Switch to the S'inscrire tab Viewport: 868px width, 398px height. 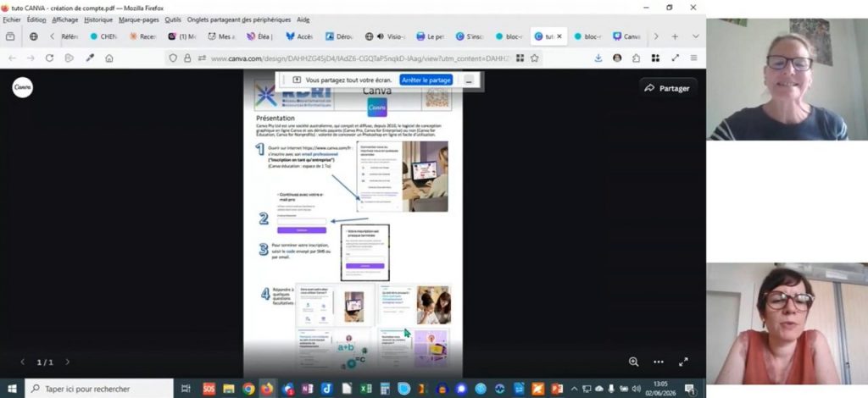click(x=470, y=36)
